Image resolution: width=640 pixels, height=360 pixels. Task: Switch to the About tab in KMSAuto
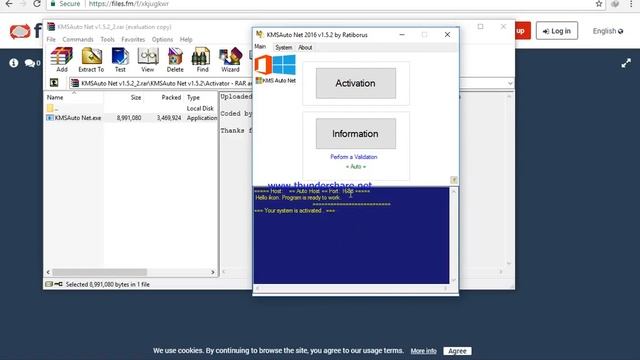click(x=305, y=48)
